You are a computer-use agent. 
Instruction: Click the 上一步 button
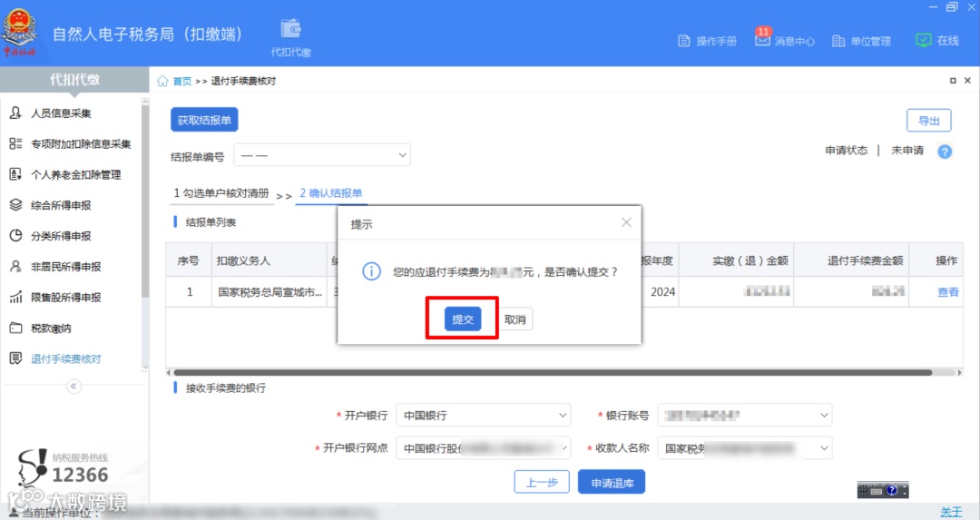(x=542, y=482)
